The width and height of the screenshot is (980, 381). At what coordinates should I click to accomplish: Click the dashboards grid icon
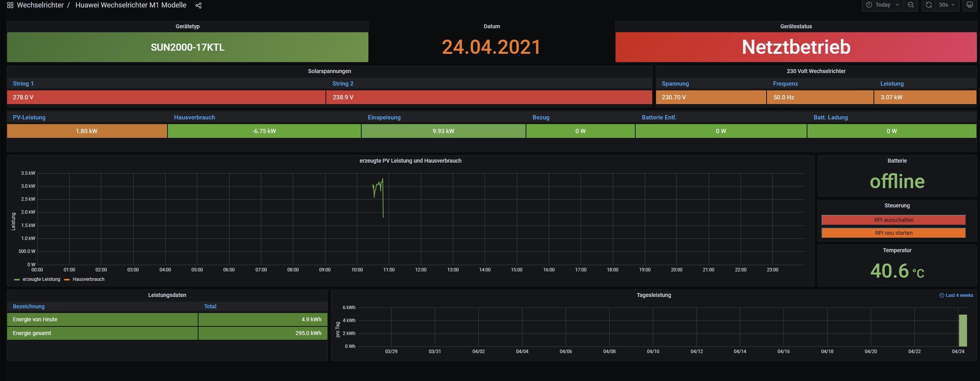[x=10, y=5]
